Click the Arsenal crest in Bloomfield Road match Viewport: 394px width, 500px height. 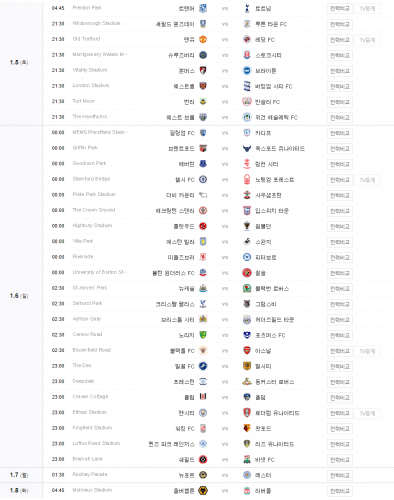[x=247, y=351]
